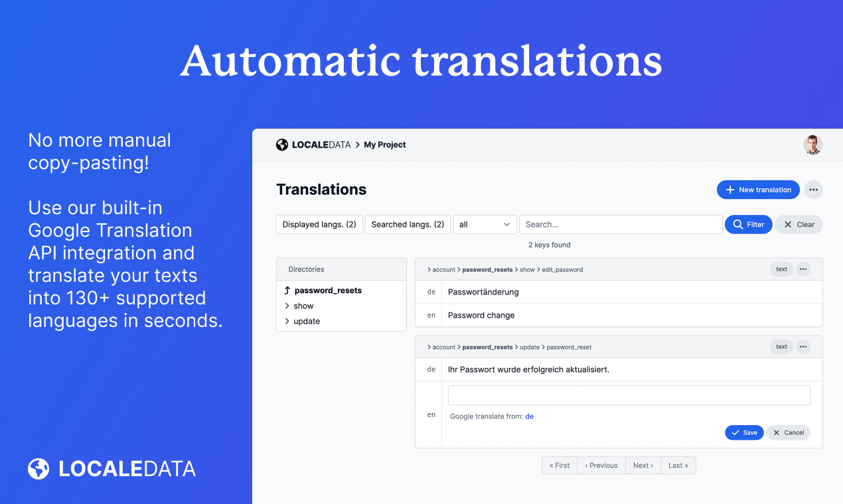Click account breadcrumb in edit_password key path
The width and height of the screenshot is (843, 504).
(444, 270)
